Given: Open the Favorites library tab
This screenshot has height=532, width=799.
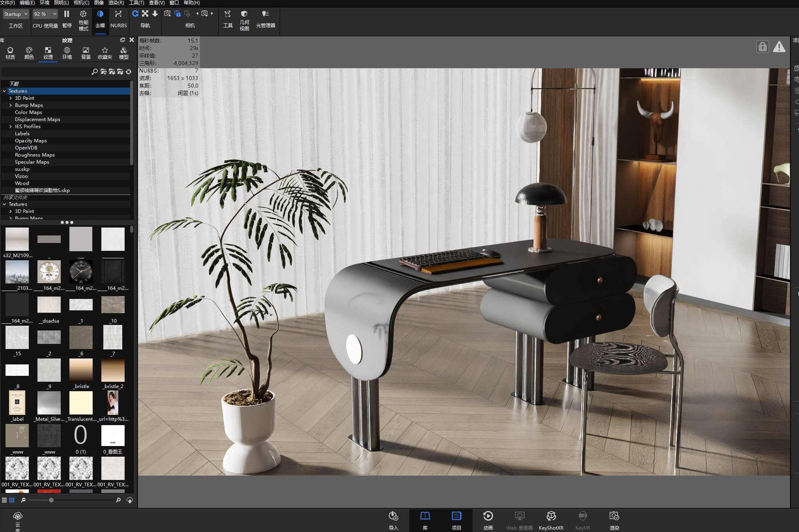Looking at the screenshot, I should coord(105,53).
